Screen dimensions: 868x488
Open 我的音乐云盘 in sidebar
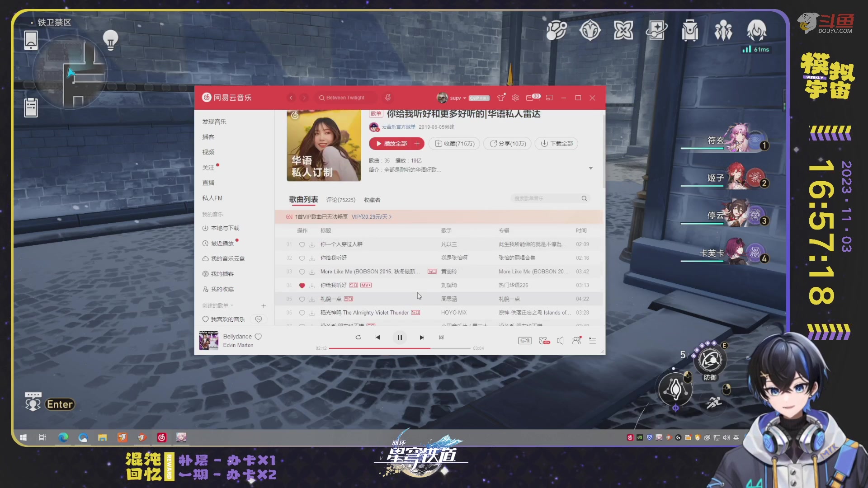[223, 259]
